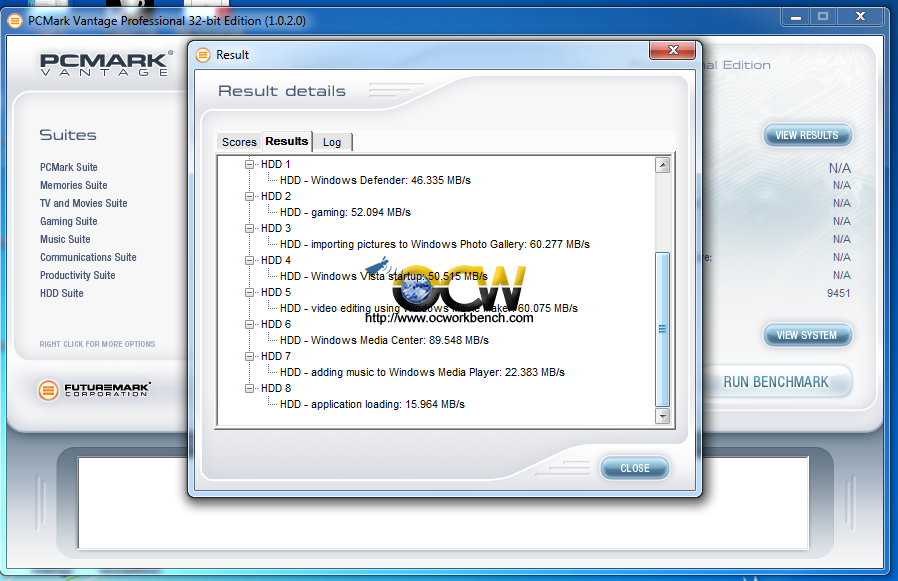Collapse the HDD 3 tree node
898x581 pixels.
click(x=249, y=229)
